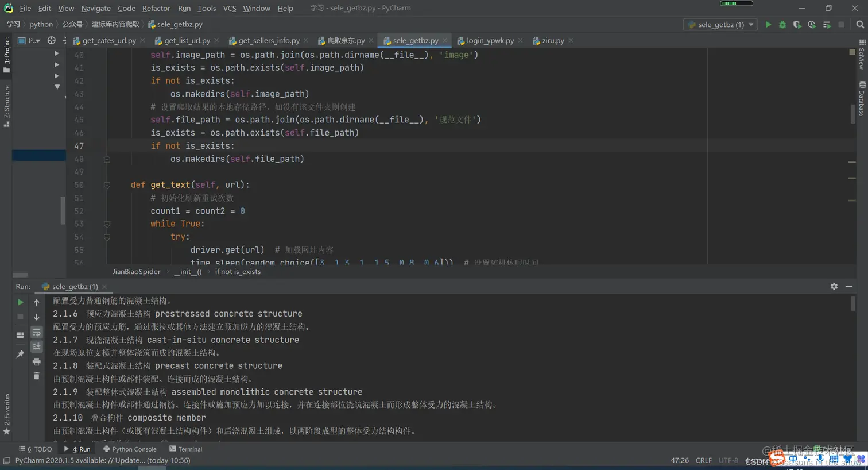868x470 pixels.
Task: Click the python breadcrumb in the navigation bar
Action: pos(41,25)
